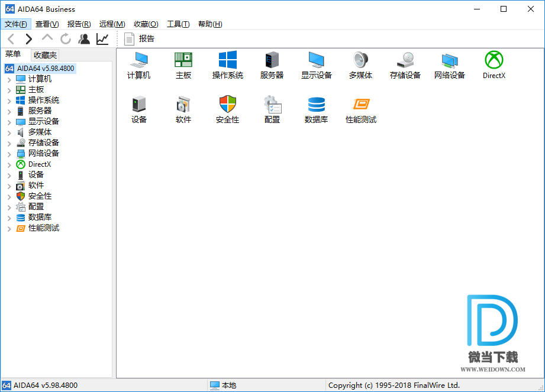Expand the 安全性 tree node
This screenshot has height=392, width=545.
pyautogui.click(x=9, y=197)
